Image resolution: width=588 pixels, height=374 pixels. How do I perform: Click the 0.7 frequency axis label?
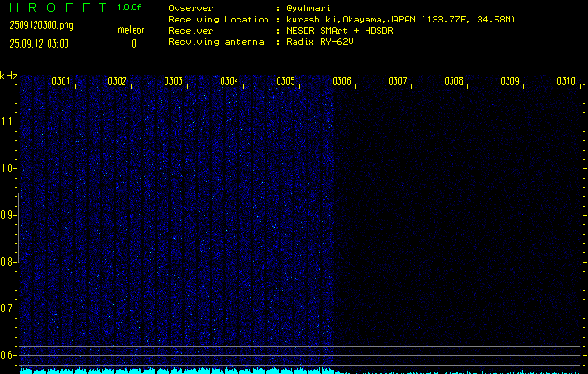pos(8,309)
